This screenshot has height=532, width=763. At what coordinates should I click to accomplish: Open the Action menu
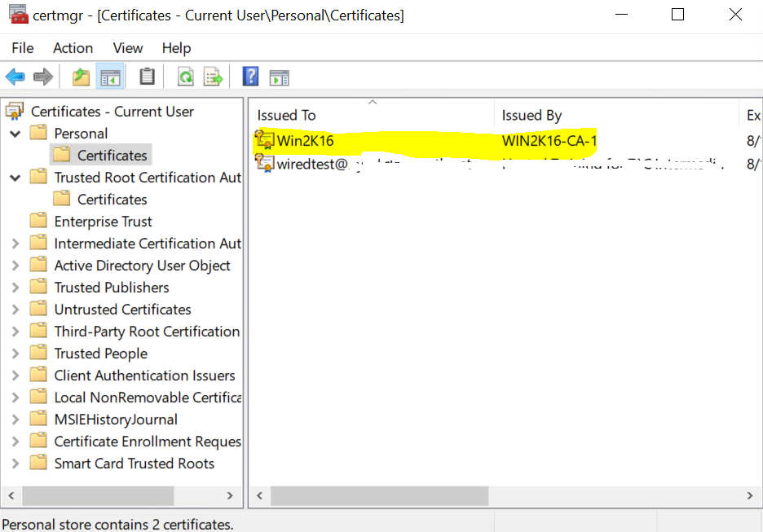pos(73,48)
